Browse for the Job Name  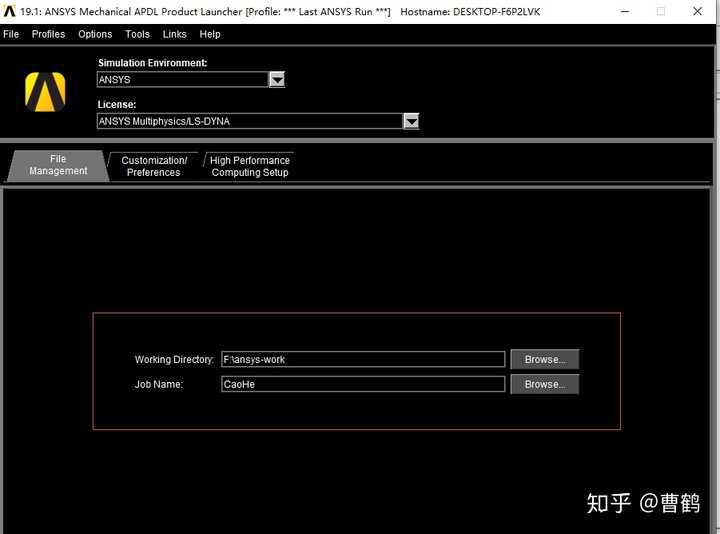click(x=545, y=384)
